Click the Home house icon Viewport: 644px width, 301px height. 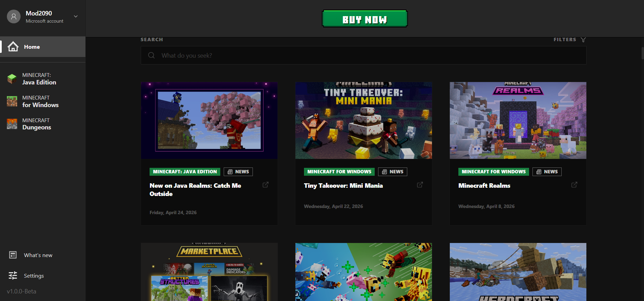pos(13,46)
